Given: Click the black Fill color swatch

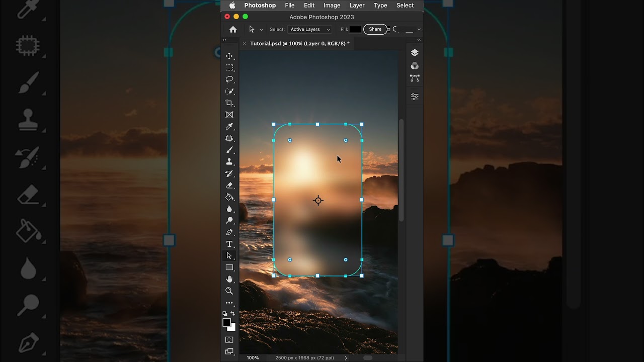Looking at the screenshot, I should click(x=355, y=30).
